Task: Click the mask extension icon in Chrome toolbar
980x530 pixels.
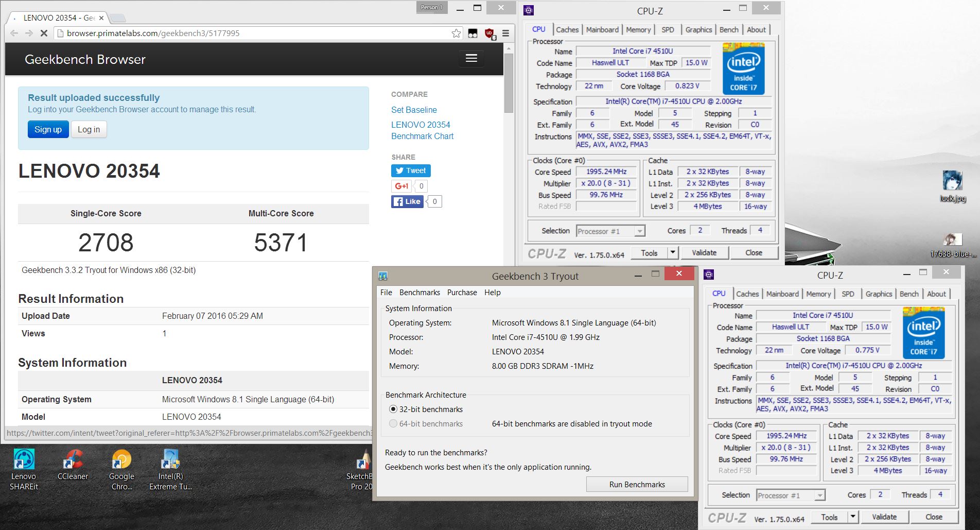Action: (472, 33)
